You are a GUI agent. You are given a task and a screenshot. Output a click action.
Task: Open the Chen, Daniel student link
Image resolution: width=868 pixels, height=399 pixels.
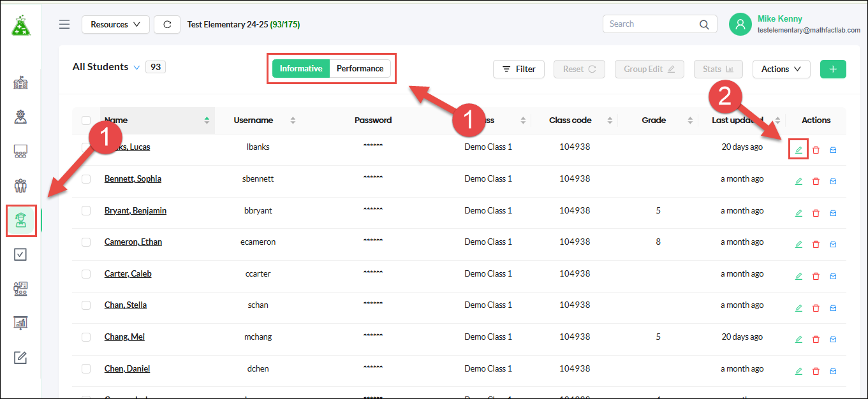click(x=128, y=368)
